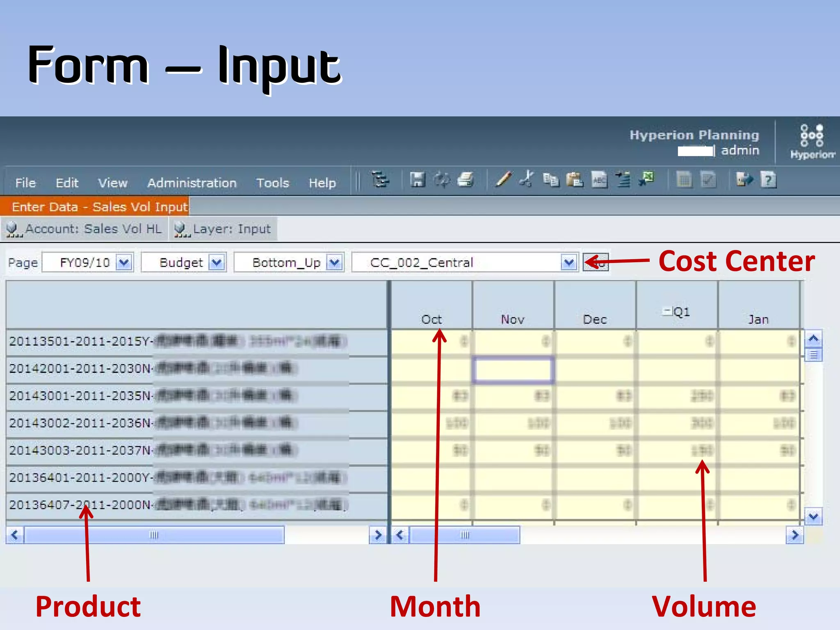Select the Enter Data - Sales Vol Input tab
This screenshot has height=630, width=840.
pyautogui.click(x=95, y=206)
